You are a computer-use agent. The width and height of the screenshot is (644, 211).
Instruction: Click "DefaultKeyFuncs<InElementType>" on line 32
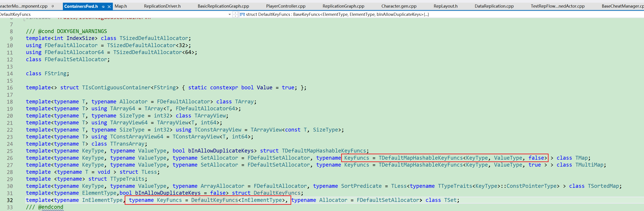coord(238,200)
